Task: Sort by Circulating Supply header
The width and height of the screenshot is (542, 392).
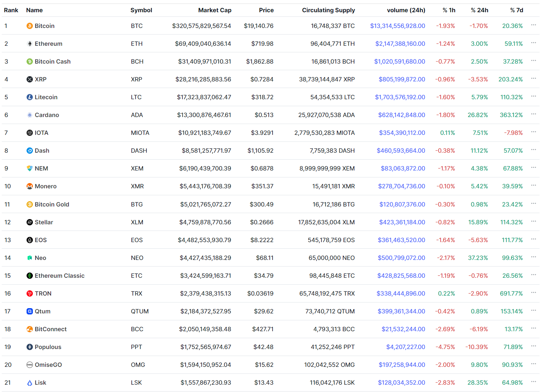Action: [x=328, y=10]
